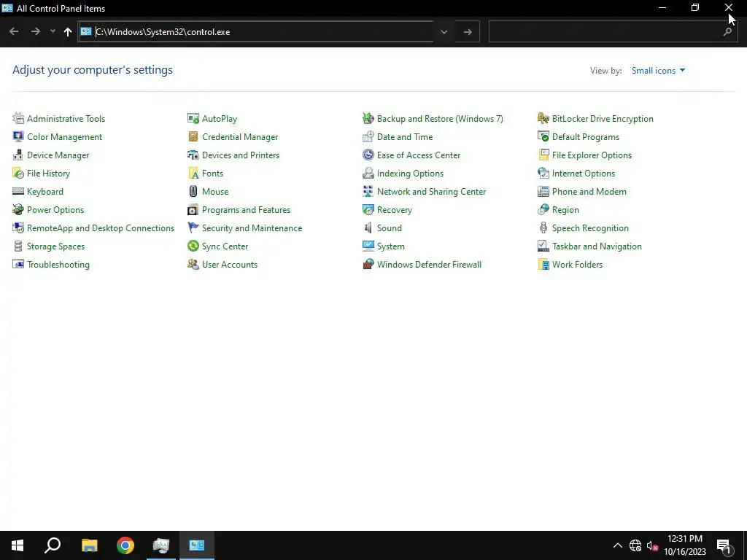Open the Keyboard icon
Viewport: 747px width, 560px height.
pos(18,192)
